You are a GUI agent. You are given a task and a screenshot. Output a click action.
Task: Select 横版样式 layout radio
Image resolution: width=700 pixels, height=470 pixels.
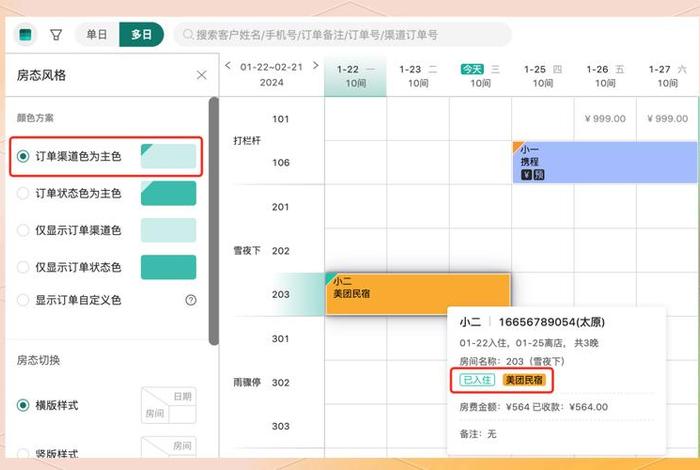tap(23, 405)
